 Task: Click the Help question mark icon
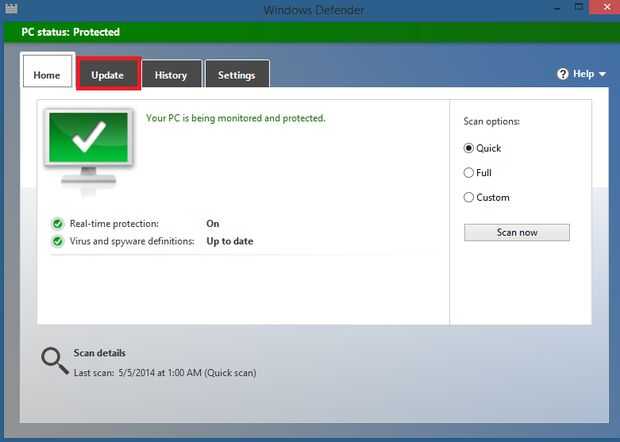pyautogui.click(x=562, y=74)
